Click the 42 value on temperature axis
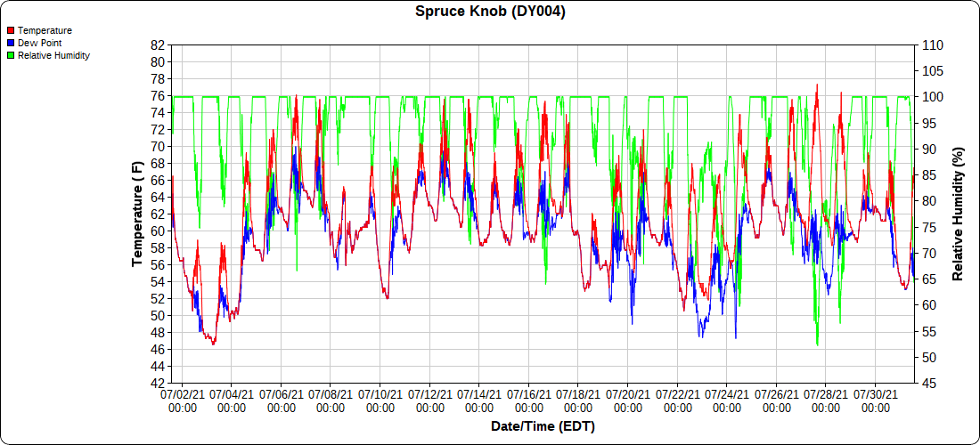Image resolution: width=980 pixels, height=445 pixels. click(x=158, y=383)
